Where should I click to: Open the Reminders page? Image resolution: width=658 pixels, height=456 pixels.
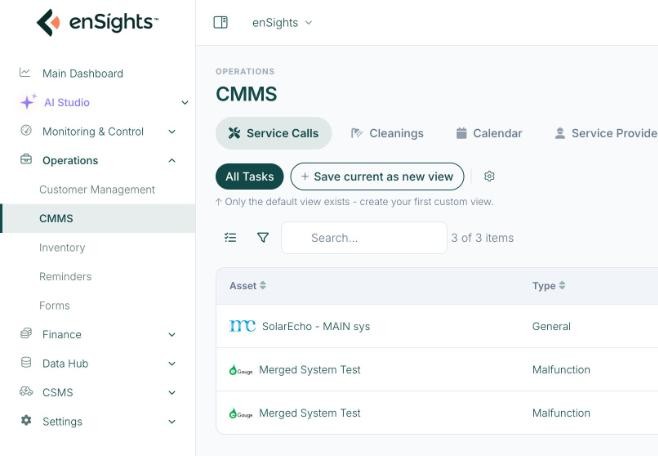click(65, 276)
